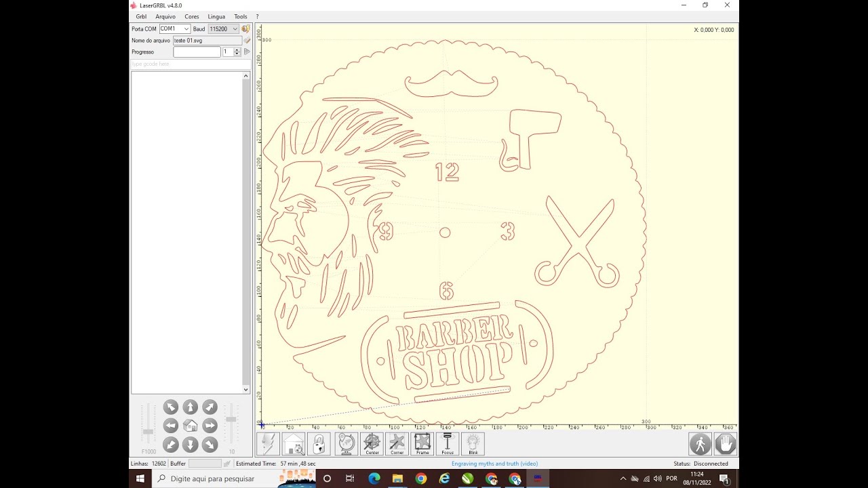Image resolution: width=868 pixels, height=488 pixels.
Task: Open the Lingua menu
Action: [x=216, y=16]
